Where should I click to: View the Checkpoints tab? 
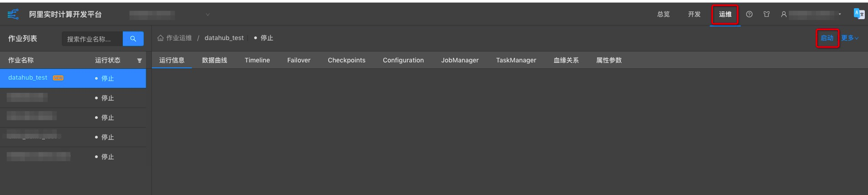pos(346,60)
